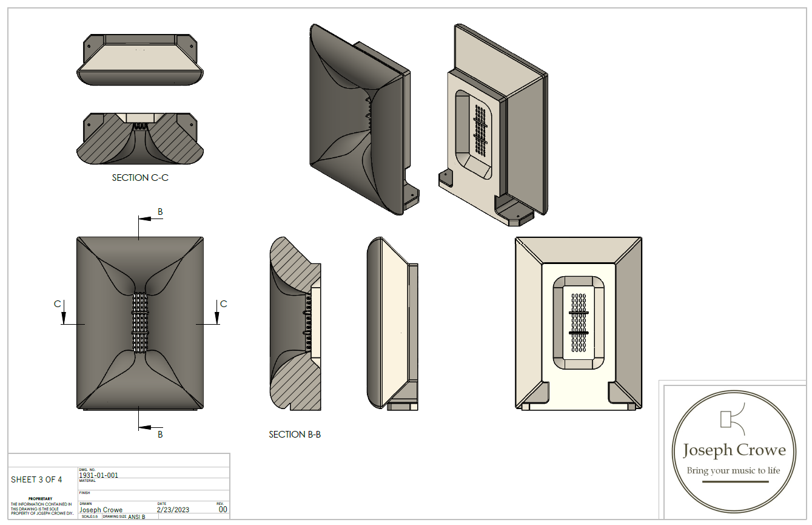812x525 pixels.
Task: Select the SECTION C-C label
Action: 139,178
